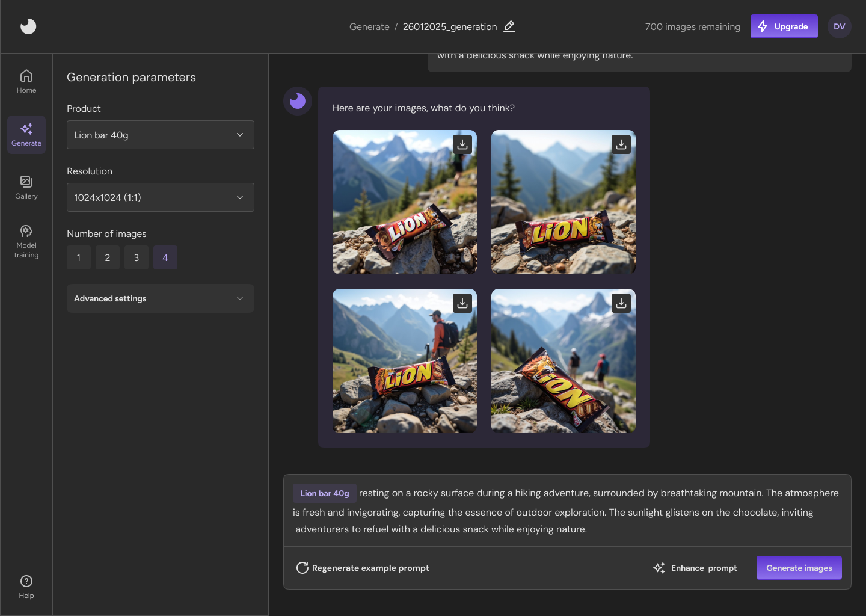
Task: Open Model training in the sidebar
Action: [26, 241]
